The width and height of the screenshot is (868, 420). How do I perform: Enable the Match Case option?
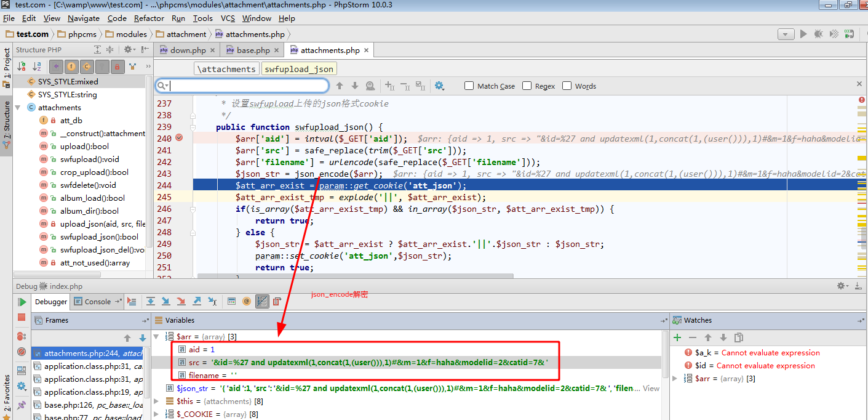point(468,86)
